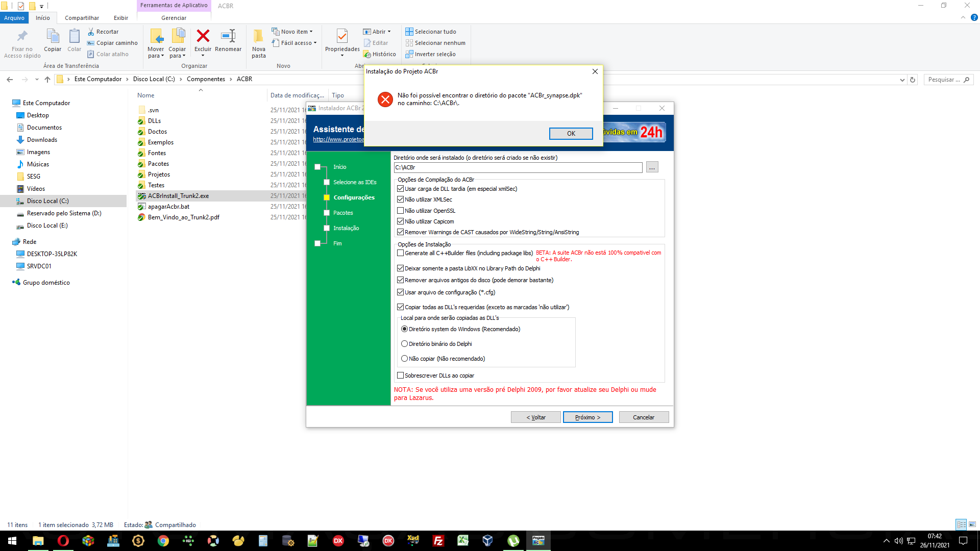Toggle Não utilizar Capicom checkbox

[x=401, y=221]
